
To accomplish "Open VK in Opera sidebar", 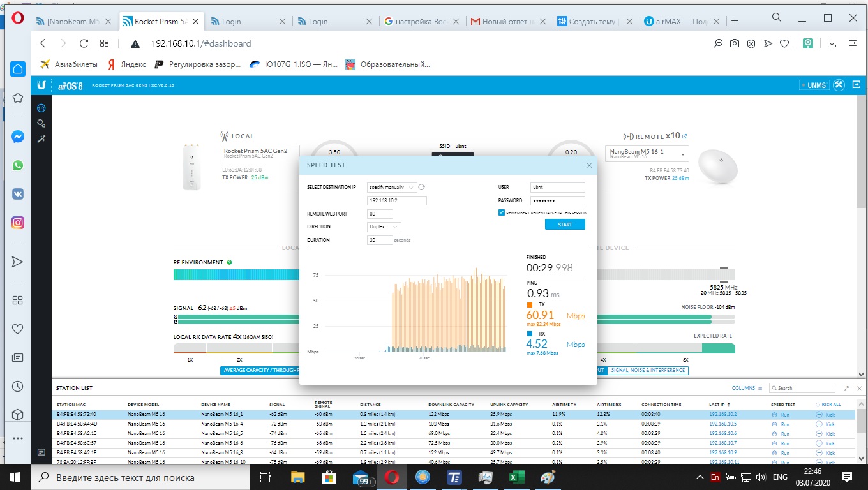I will [17, 194].
